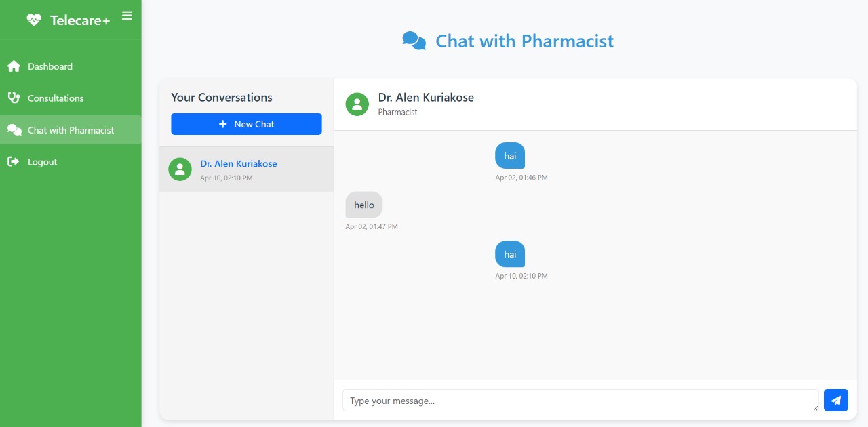This screenshot has width=868, height=427.
Task: Click the Logout arrow icon
Action: click(x=14, y=162)
